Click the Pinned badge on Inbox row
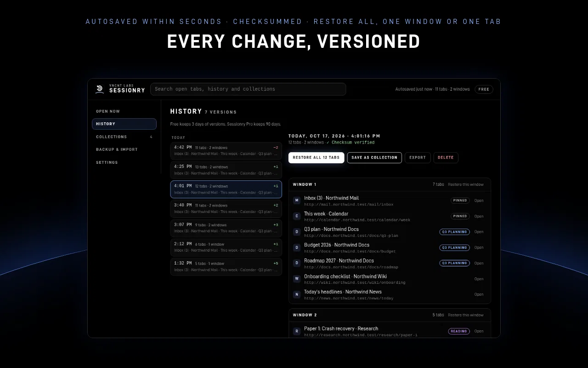This screenshot has height=368, width=588. click(x=460, y=201)
